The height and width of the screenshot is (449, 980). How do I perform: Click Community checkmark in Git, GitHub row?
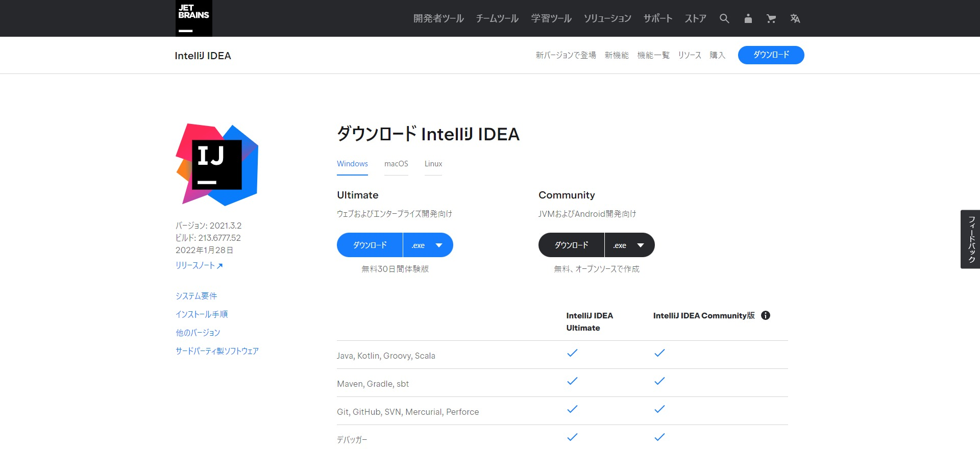coord(659,409)
